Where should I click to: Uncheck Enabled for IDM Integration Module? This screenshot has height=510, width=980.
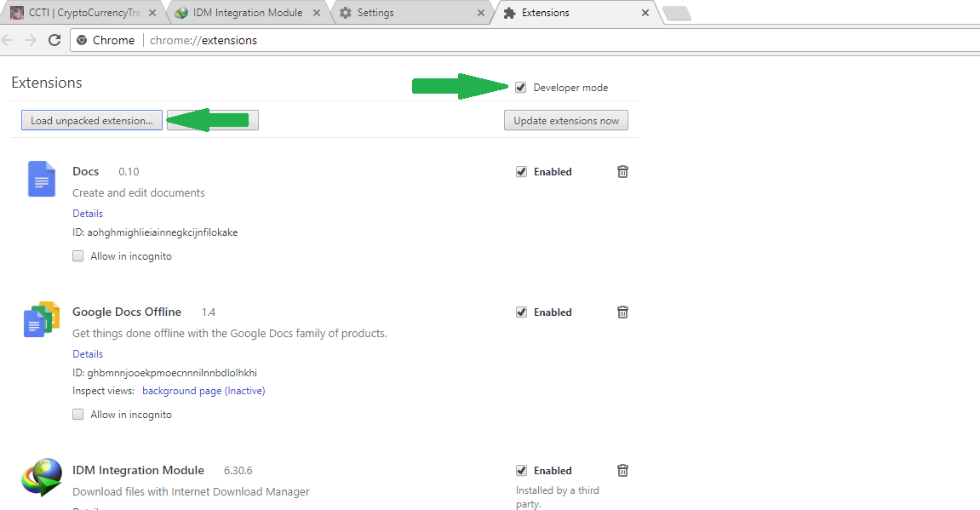[521, 470]
